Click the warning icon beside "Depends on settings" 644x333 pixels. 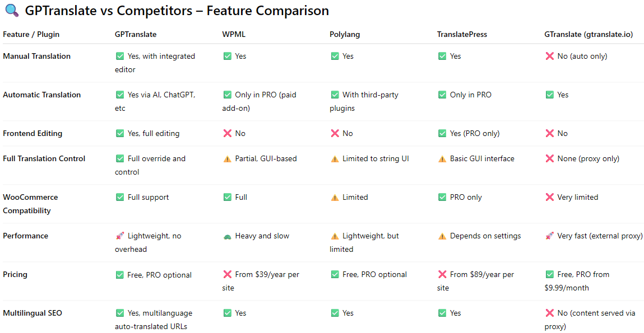coord(442,236)
